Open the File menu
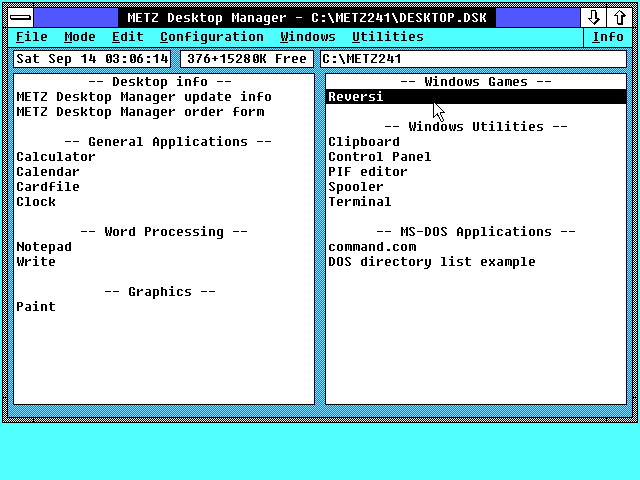Screen dimensions: 640x480 coord(31,37)
